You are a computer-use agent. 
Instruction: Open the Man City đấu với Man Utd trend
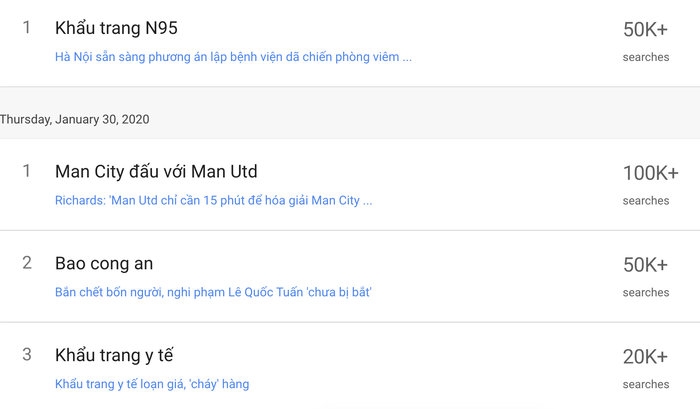156,171
